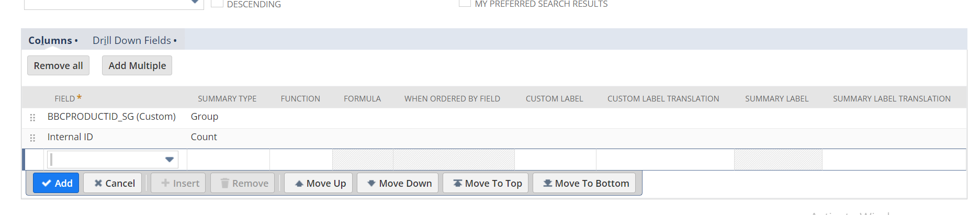Click the Add Multiple button
The width and height of the screenshot is (980, 215).
tap(137, 65)
